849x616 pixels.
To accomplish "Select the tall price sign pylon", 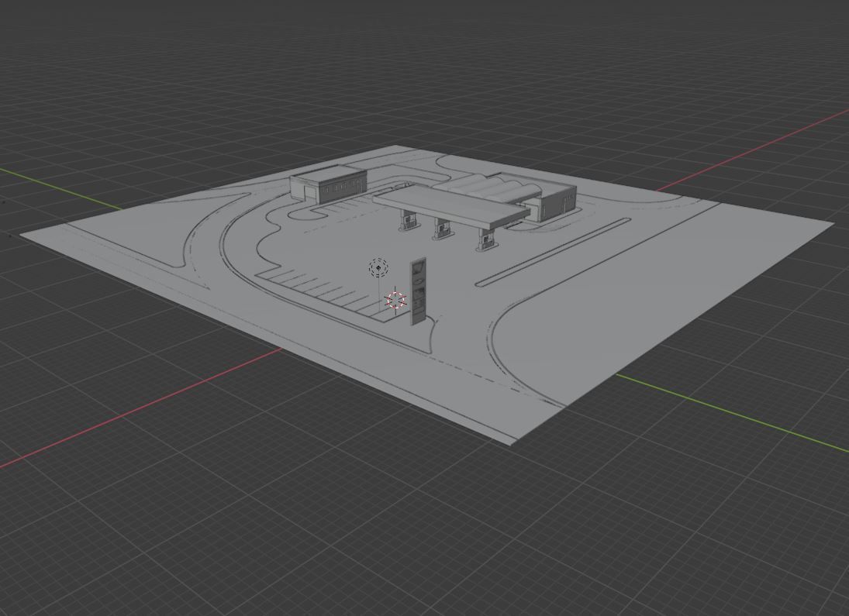I will click(418, 291).
